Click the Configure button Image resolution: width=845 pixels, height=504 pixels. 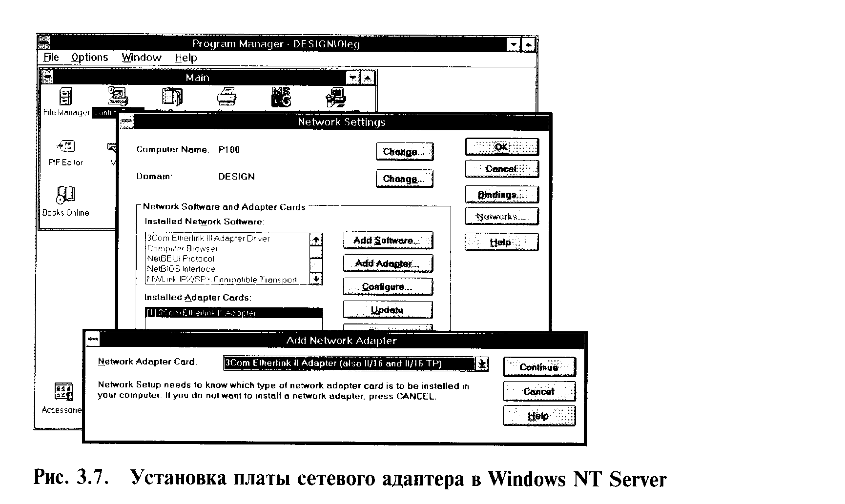388,286
